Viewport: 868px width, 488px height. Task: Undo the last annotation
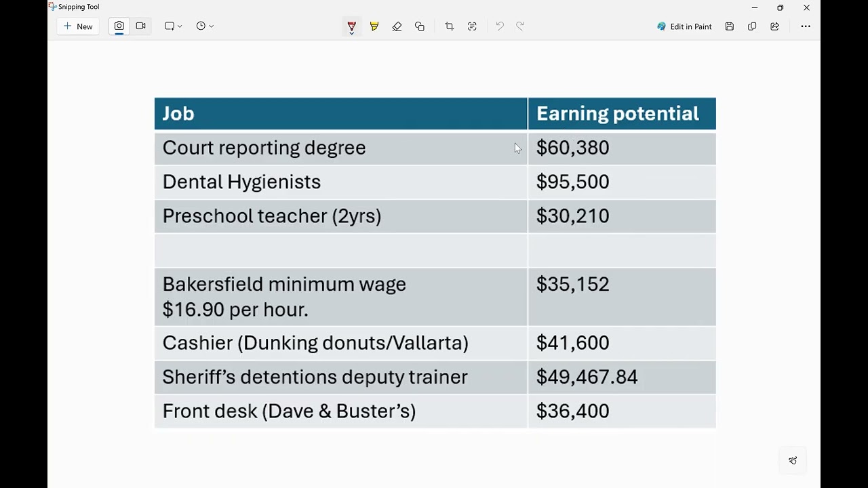(500, 26)
